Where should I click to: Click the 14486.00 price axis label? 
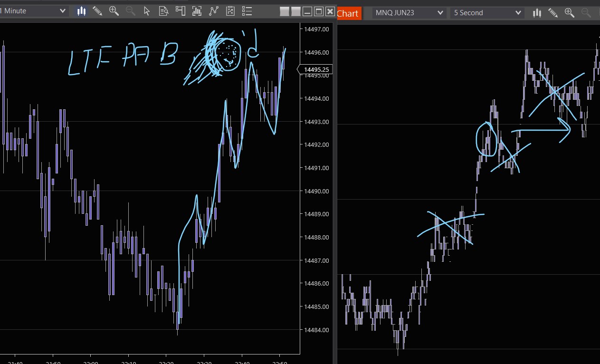pos(316,284)
